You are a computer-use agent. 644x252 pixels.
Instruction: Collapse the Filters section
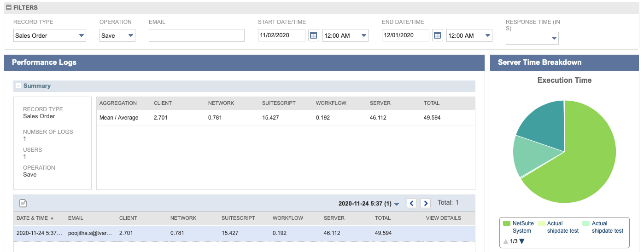[x=9, y=8]
